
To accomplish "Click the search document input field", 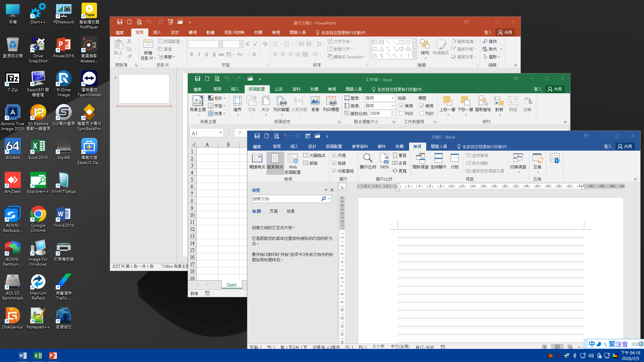I will (285, 199).
